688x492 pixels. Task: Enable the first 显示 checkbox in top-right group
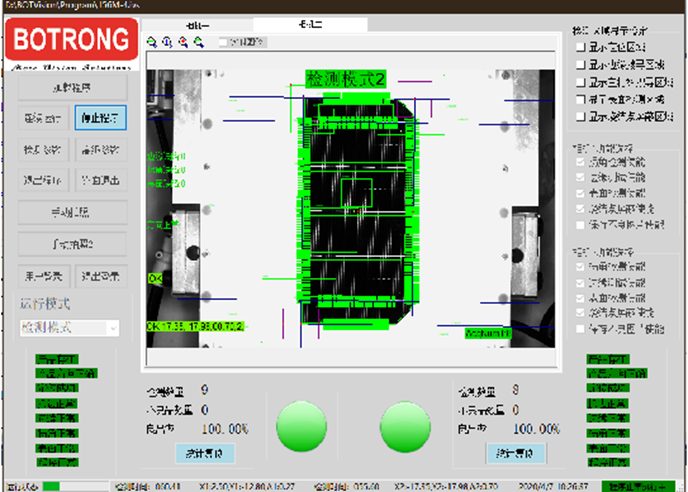pyautogui.click(x=580, y=47)
